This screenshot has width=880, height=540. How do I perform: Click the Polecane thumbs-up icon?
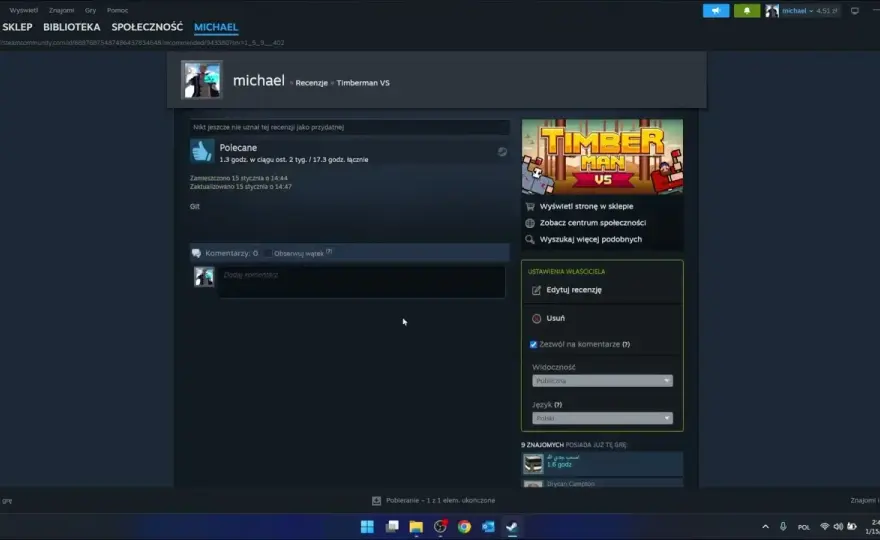pos(202,152)
